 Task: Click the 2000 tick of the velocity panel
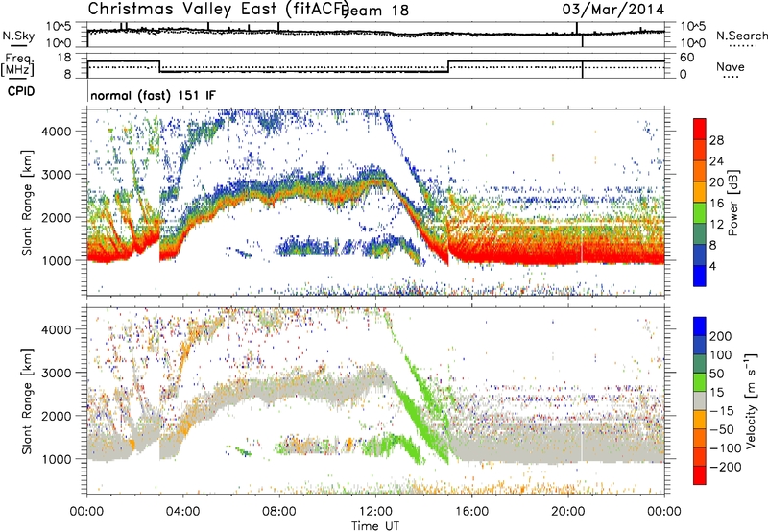[x=56, y=416]
